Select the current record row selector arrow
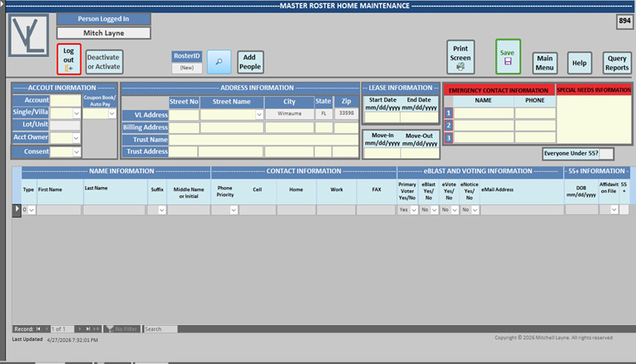Screen dimensions: 636x364 pyautogui.click(x=17, y=210)
